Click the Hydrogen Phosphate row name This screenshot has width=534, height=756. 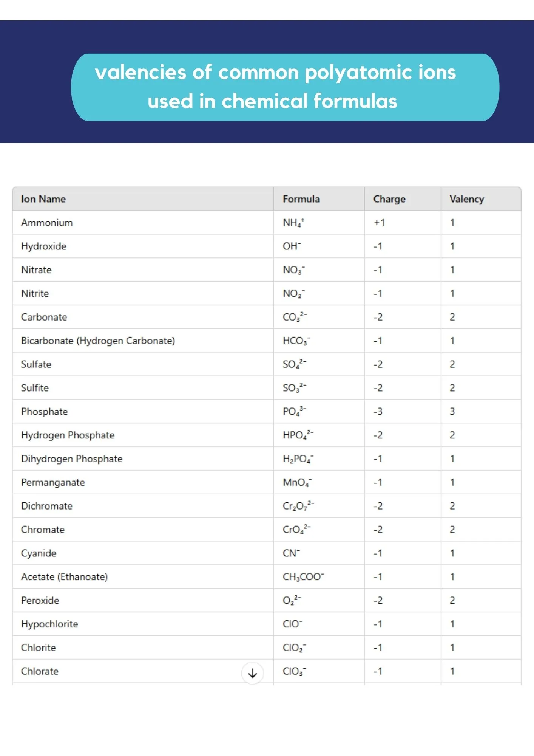point(68,435)
